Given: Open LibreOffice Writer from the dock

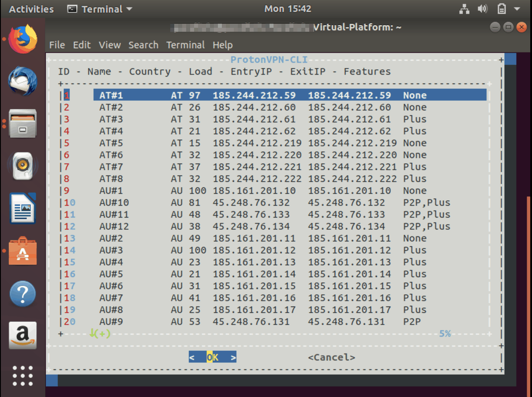Looking at the screenshot, I should pos(22,208).
